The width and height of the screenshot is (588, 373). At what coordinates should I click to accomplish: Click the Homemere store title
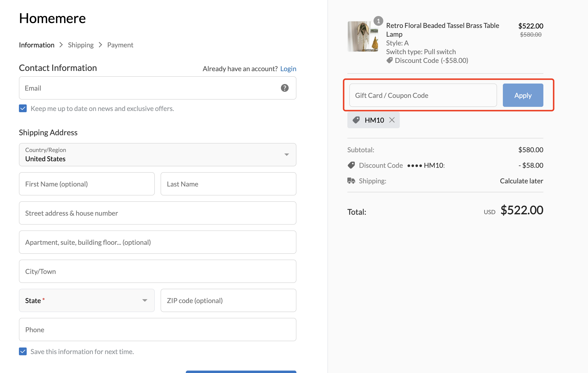point(52,18)
